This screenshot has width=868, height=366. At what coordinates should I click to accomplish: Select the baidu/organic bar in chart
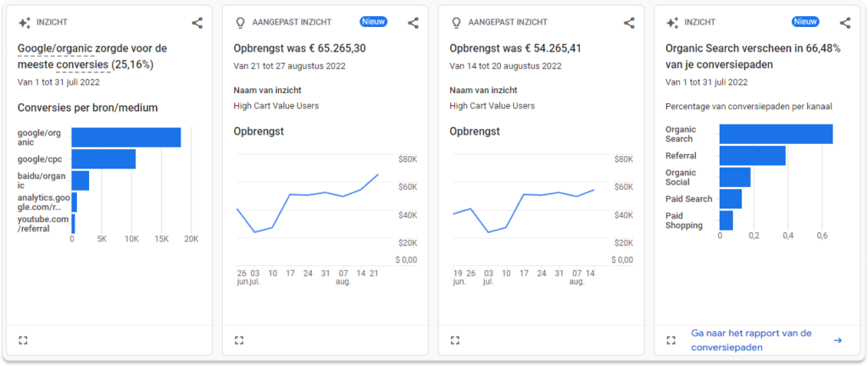tap(80, 180)
